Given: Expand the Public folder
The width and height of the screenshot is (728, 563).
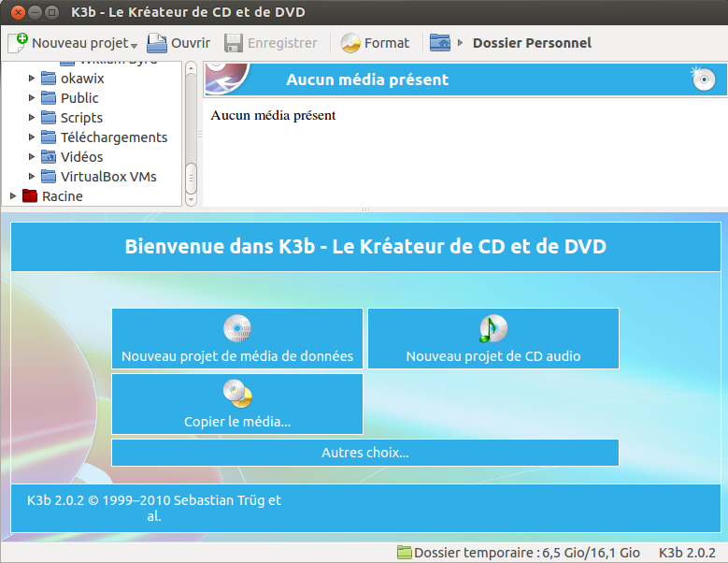Looking at the screenshot, I should tap(32, 97).
